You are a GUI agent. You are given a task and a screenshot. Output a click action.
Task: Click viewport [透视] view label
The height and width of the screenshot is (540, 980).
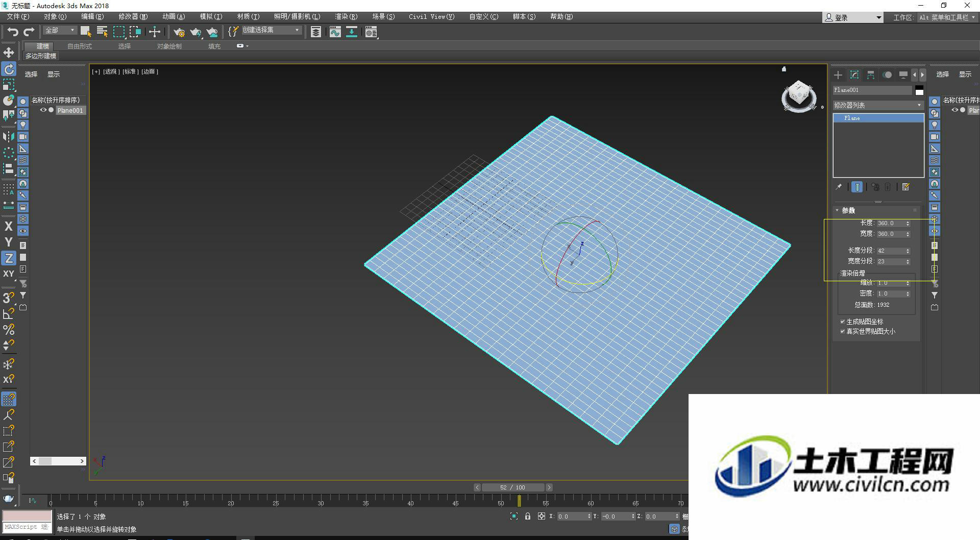[111, 71]
